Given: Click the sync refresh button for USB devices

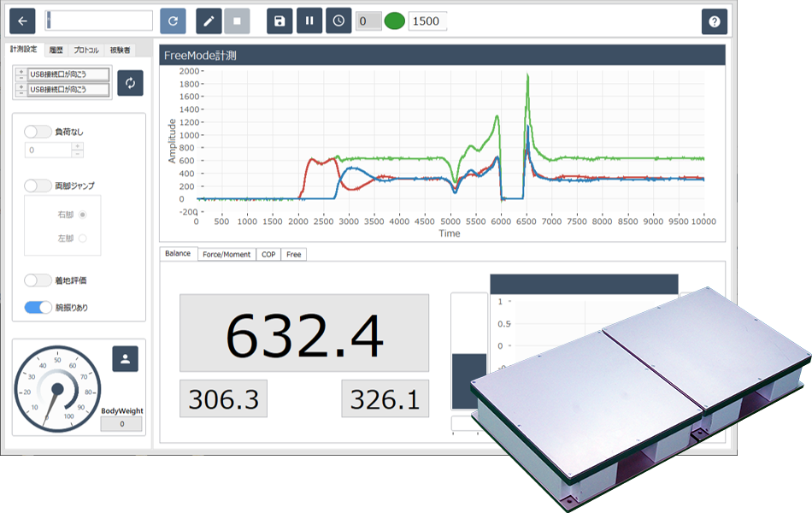Looking at the screenshot, I should pos(130,83).
